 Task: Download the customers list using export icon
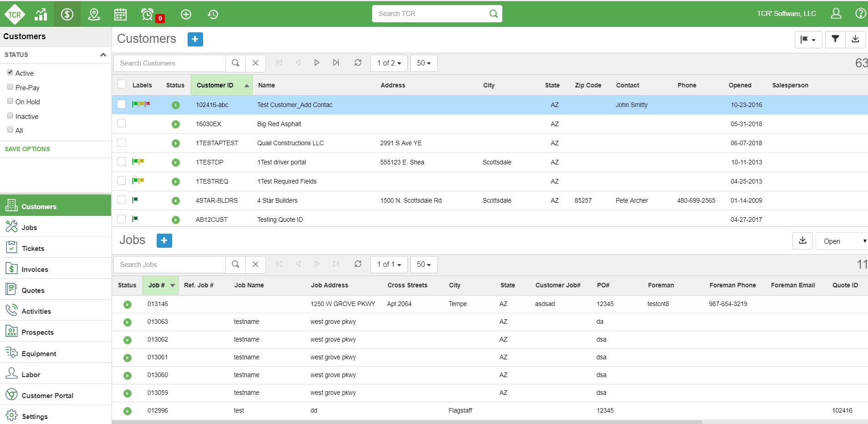coord(855,39)
